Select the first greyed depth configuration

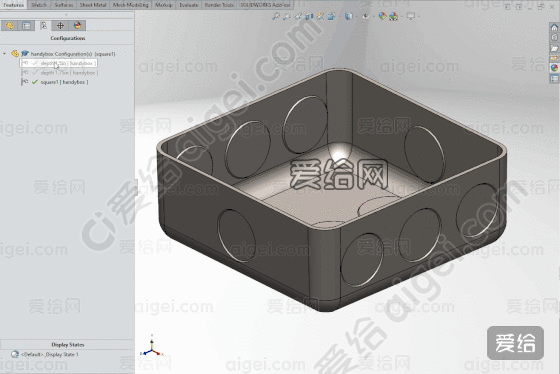[x=59, y=63]
